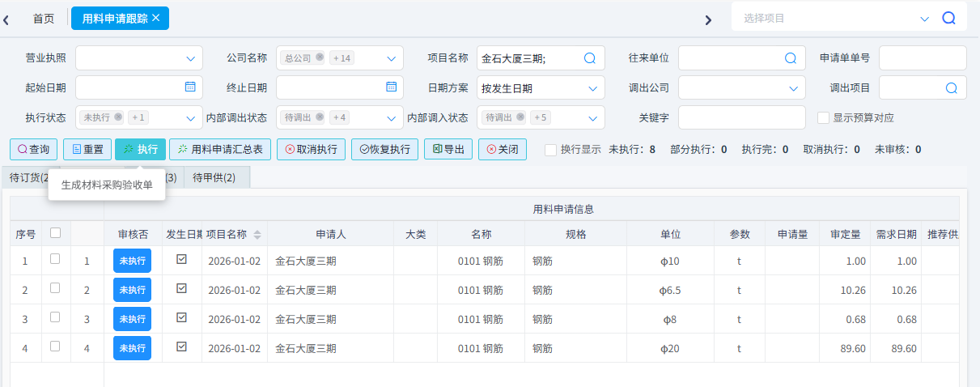Click the 关键字 input field
980x387 pixels.
tap(741, 118)
